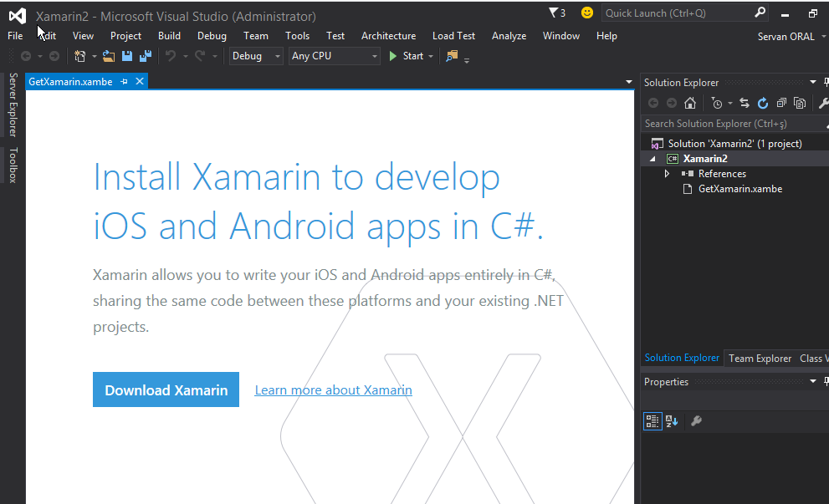Open the View menu
Viewport: 829px width, 504px height.
(83, 36)
